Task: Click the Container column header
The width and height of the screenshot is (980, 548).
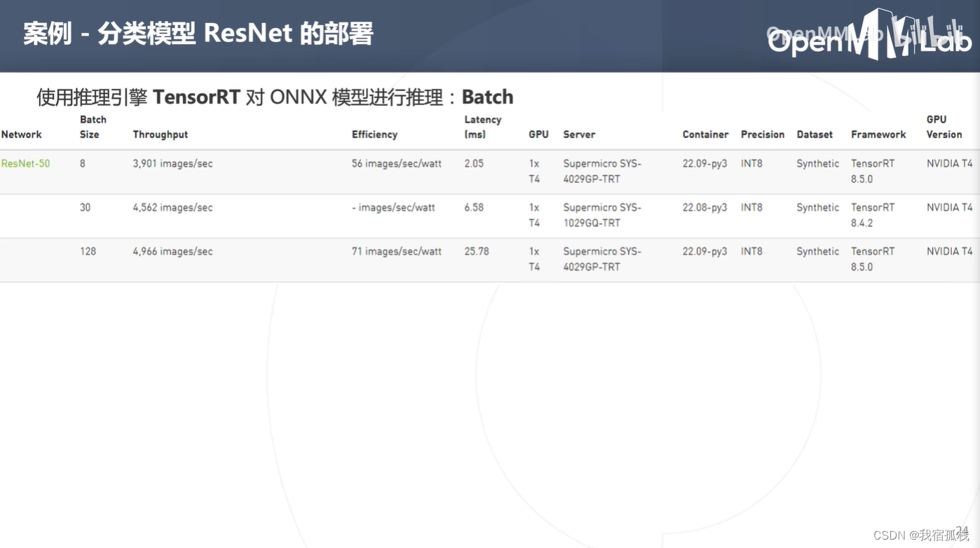Action: click(705, 135)
